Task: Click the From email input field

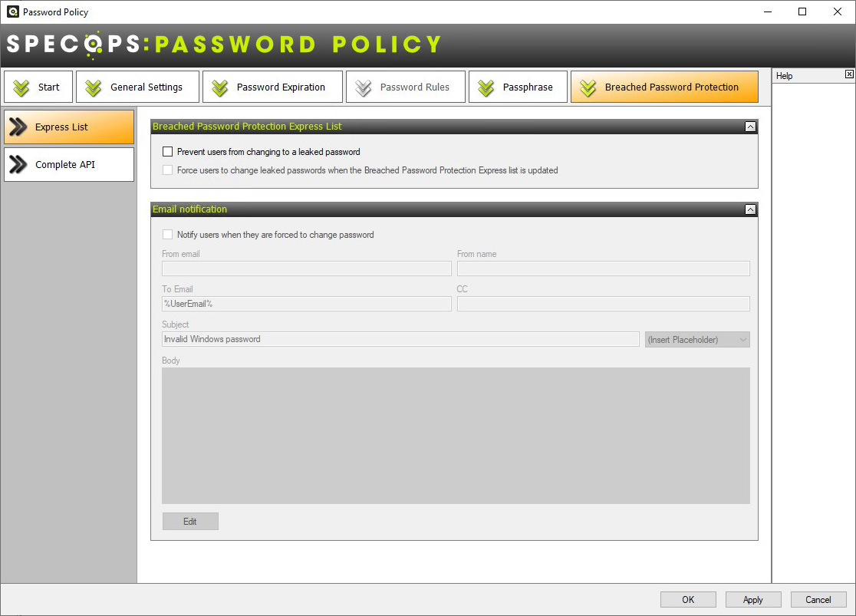Action: (306, 268)
